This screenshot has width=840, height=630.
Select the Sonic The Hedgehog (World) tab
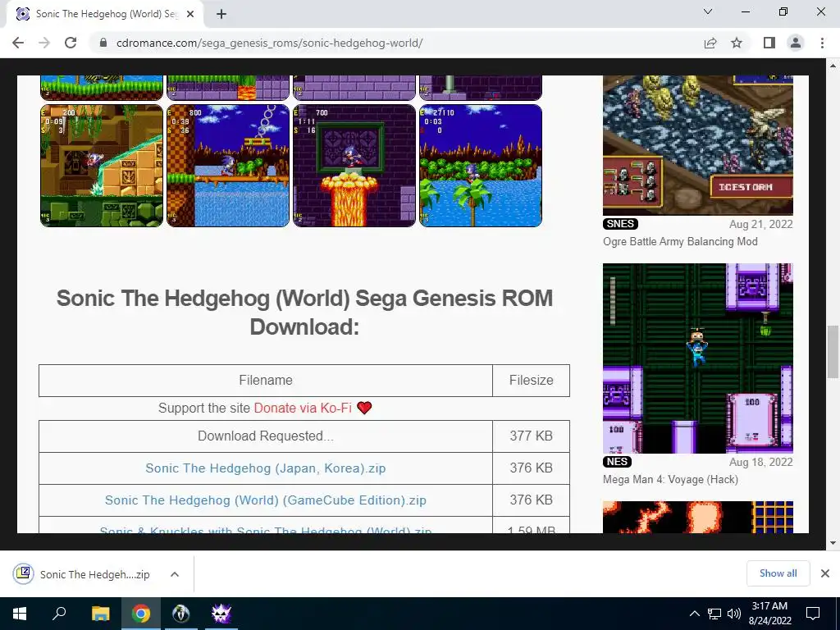click(104, 15)
